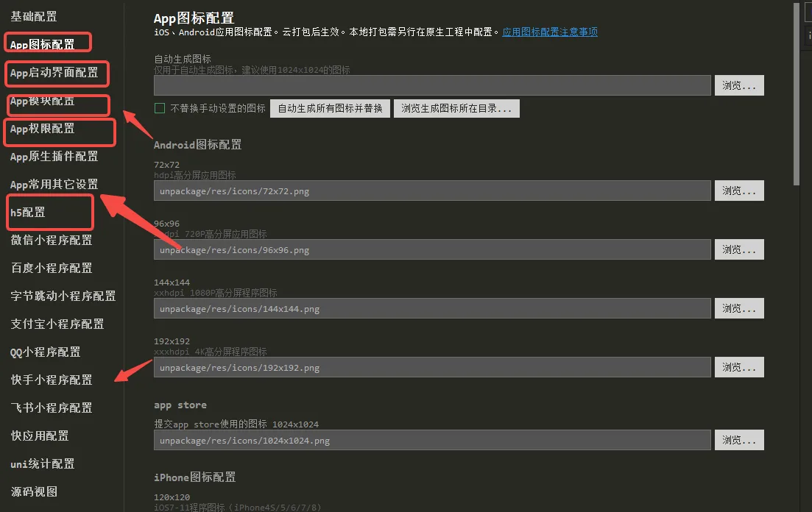Click 自动生成所有图标并替换 button
The image size is (812, 512).
click(330, 108)
